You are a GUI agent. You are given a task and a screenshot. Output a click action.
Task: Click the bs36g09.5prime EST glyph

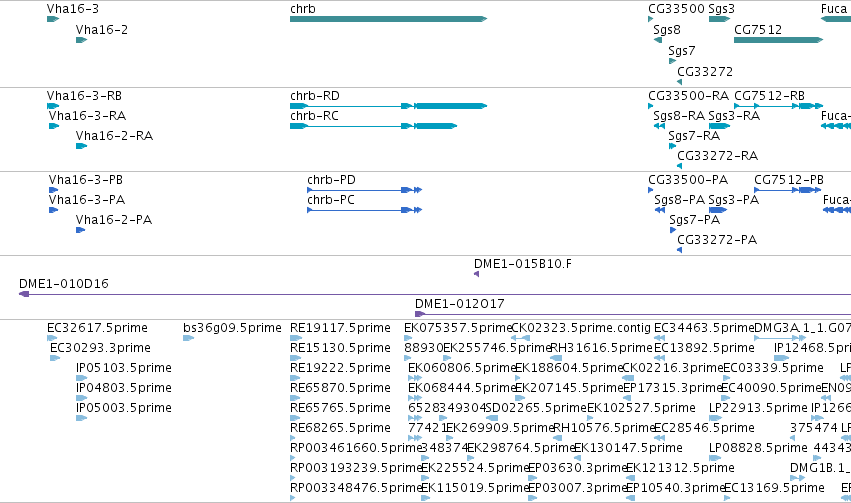click(188, 338)
